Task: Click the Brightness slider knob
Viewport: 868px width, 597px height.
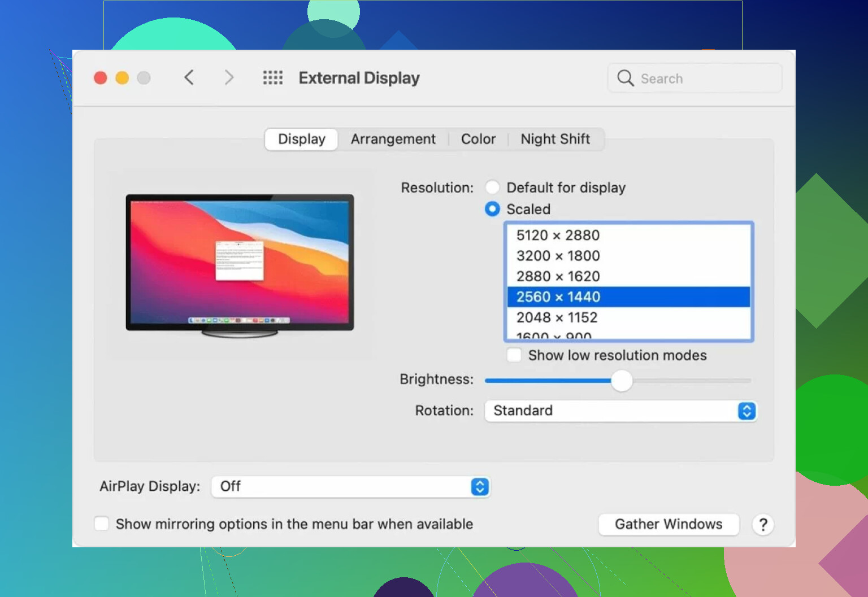Action: (x=622, y=381)
